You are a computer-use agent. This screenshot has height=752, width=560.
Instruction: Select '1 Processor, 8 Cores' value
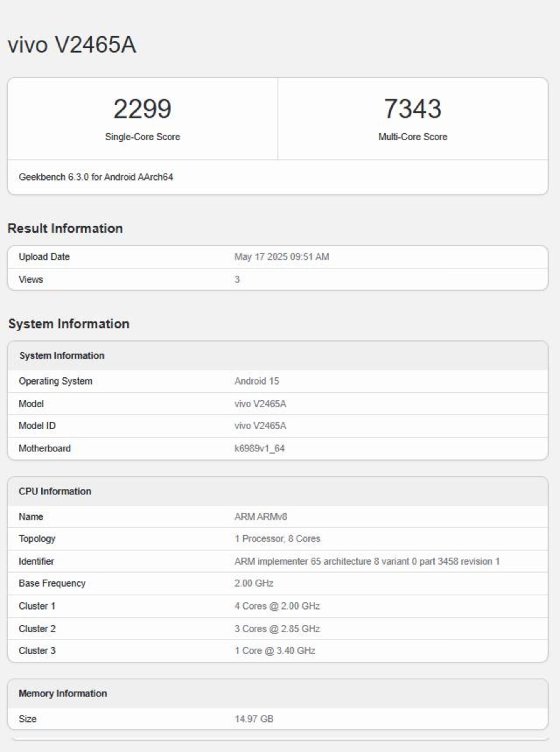(277, 538)
